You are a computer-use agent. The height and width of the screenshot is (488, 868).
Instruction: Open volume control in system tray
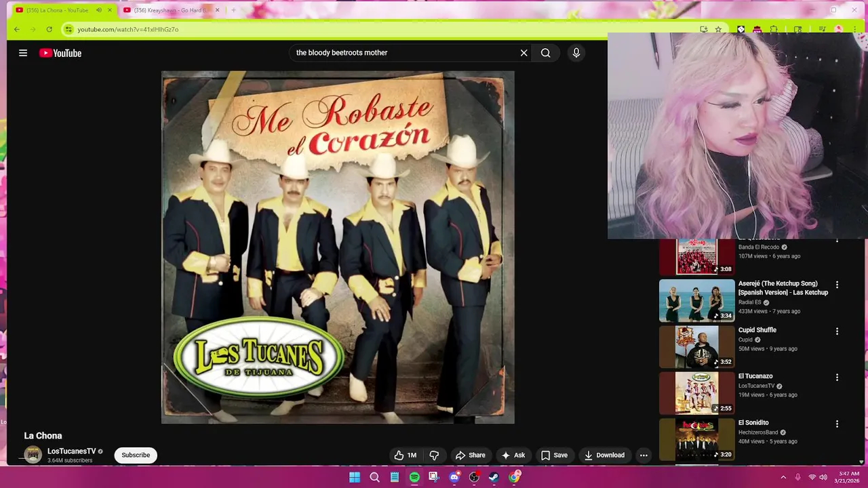(823, 477)
